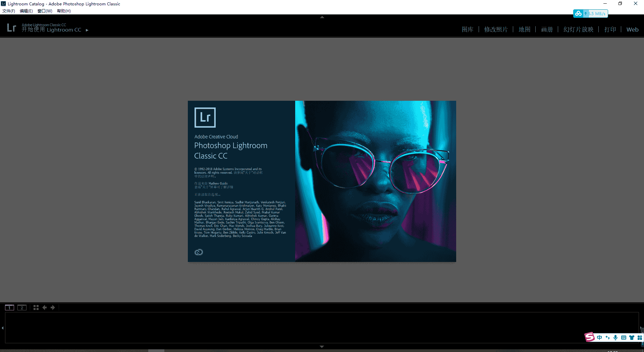
Task: Click the Creative Cloud sync icon near the title bar
Action: point(578,13)
